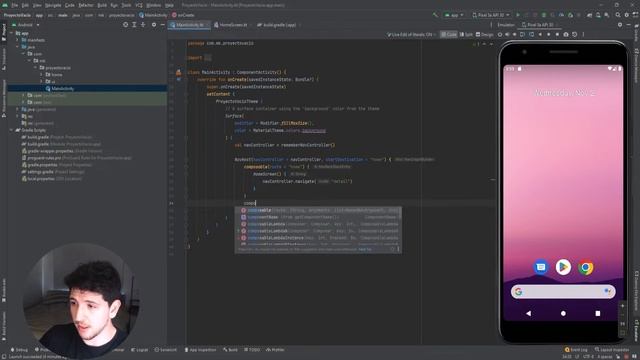Open the Build menu
640x360 pixels.
tap(102, 5)
